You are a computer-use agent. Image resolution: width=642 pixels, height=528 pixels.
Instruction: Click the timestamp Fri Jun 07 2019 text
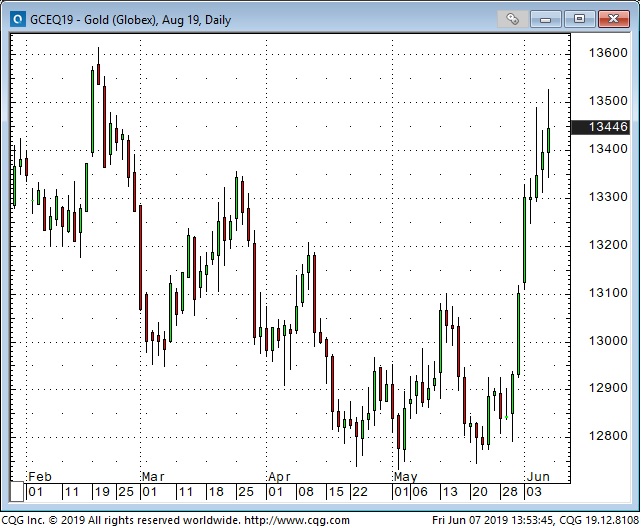493,520
